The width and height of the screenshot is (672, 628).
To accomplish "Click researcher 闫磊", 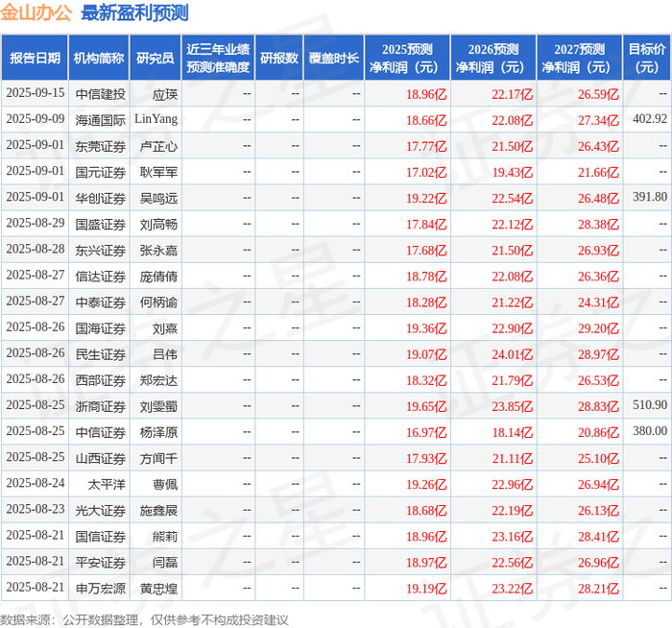I will (x=165, y=563).
